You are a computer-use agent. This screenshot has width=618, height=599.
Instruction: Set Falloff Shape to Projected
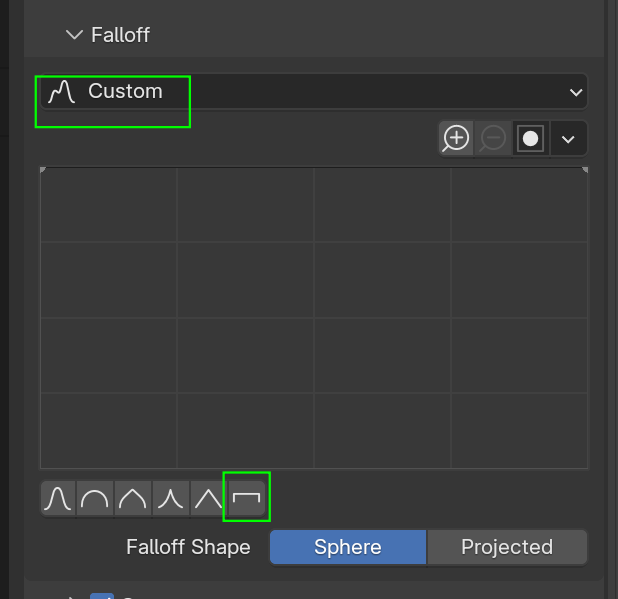pyautogui.click(x=506, y=547)
